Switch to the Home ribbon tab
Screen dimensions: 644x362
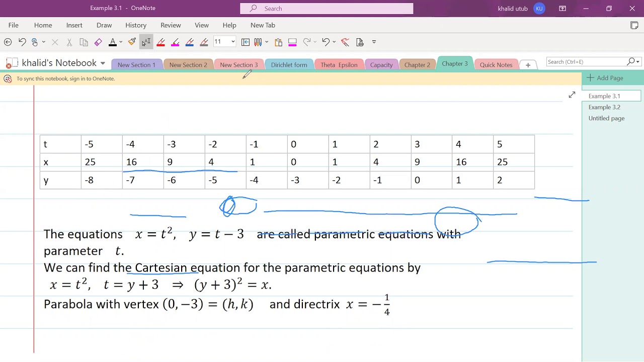click(43, 25)
